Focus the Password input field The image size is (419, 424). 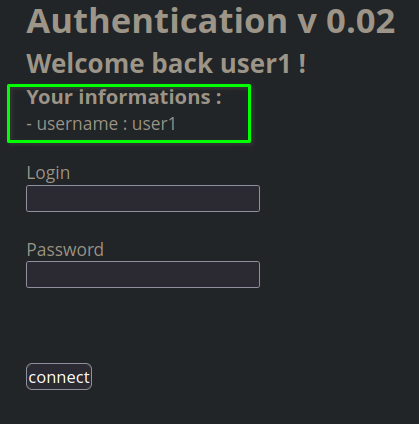click(143, 274)
